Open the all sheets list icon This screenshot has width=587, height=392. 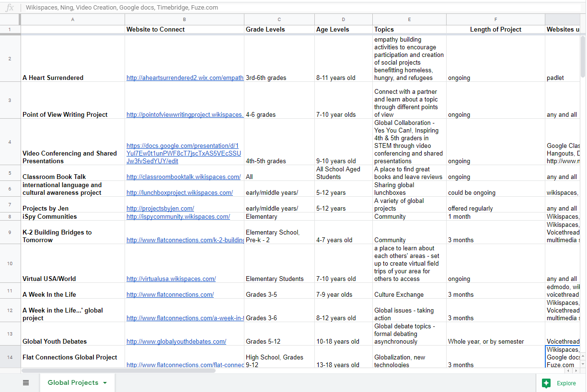click(26, 382)
